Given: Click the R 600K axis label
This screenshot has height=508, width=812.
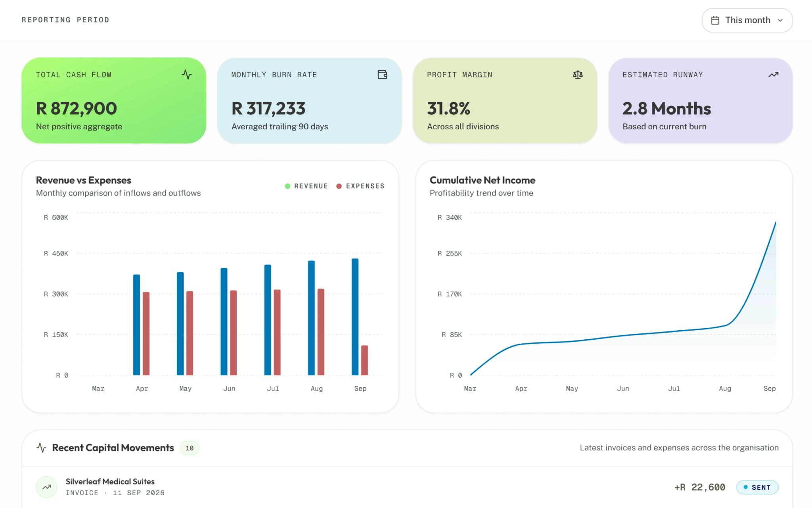Looking at the screenshot, I should coord(56,217).
